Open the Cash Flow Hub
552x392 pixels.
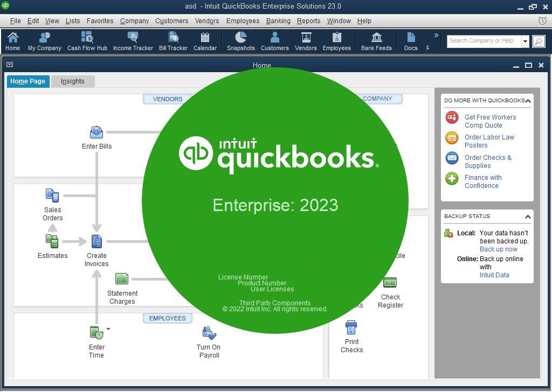point(87,41)
